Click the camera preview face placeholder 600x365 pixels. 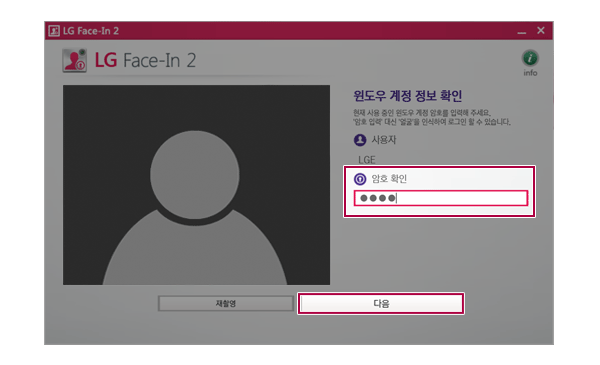tap(196, 185)
